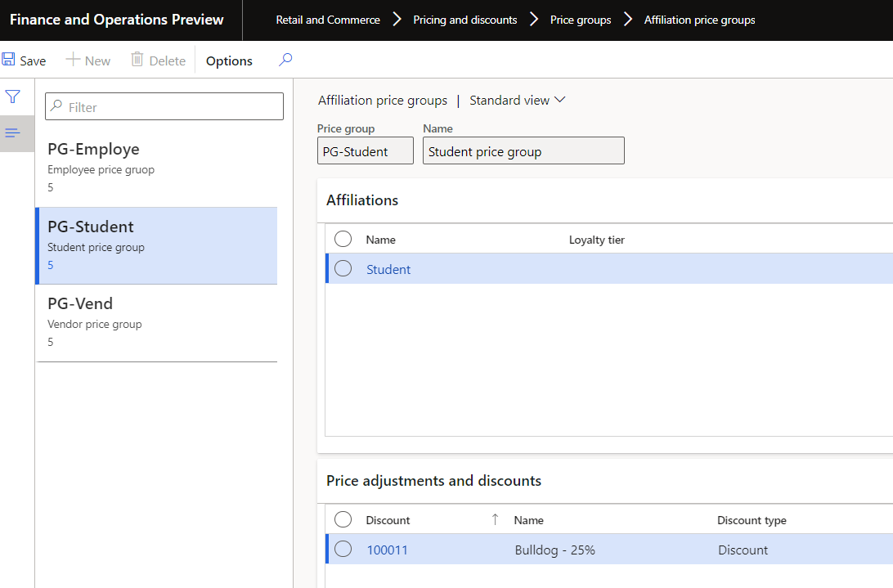Navigate to Pricing and discounts breadcrumb
Viewport: 893px width, 588px height.
pos(464,20)
